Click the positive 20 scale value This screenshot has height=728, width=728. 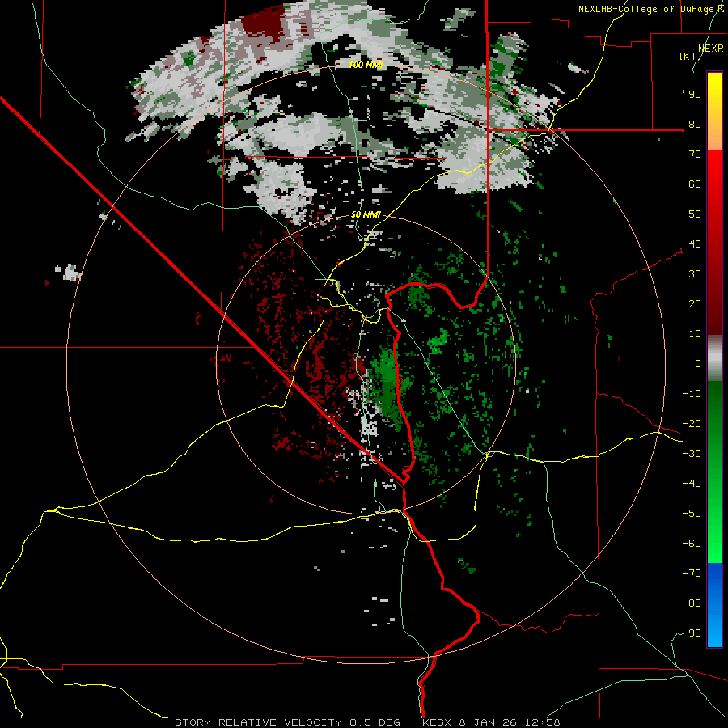(695, 304)
